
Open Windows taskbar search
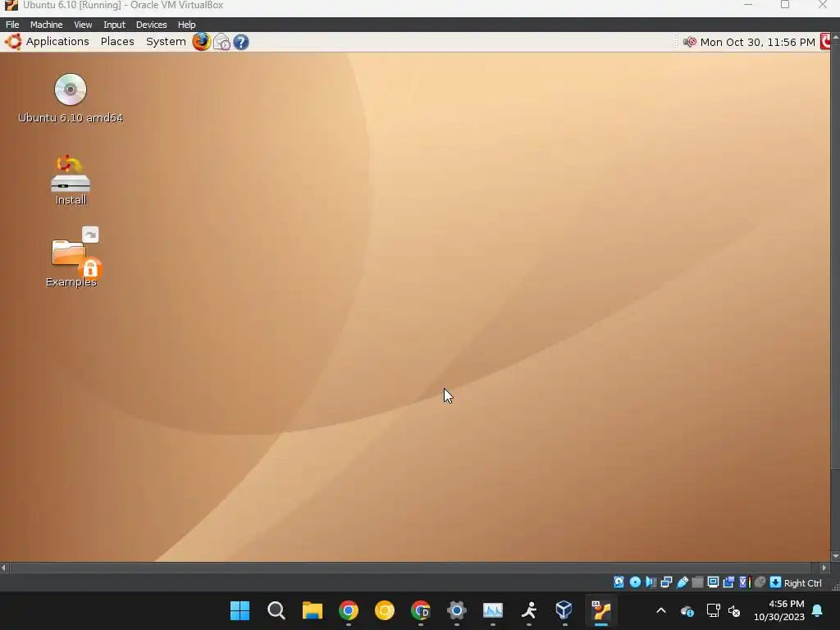[276, 610]
